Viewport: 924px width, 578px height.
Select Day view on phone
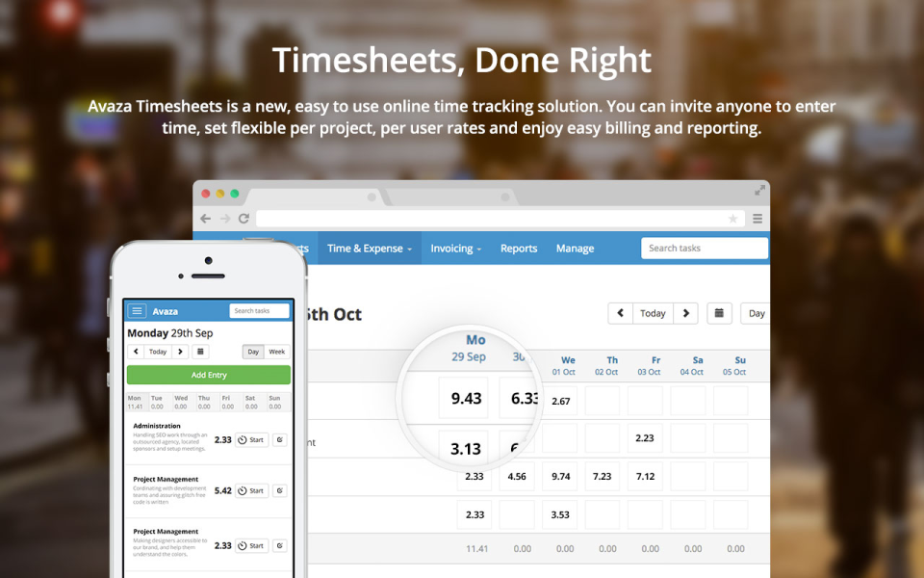253,352
